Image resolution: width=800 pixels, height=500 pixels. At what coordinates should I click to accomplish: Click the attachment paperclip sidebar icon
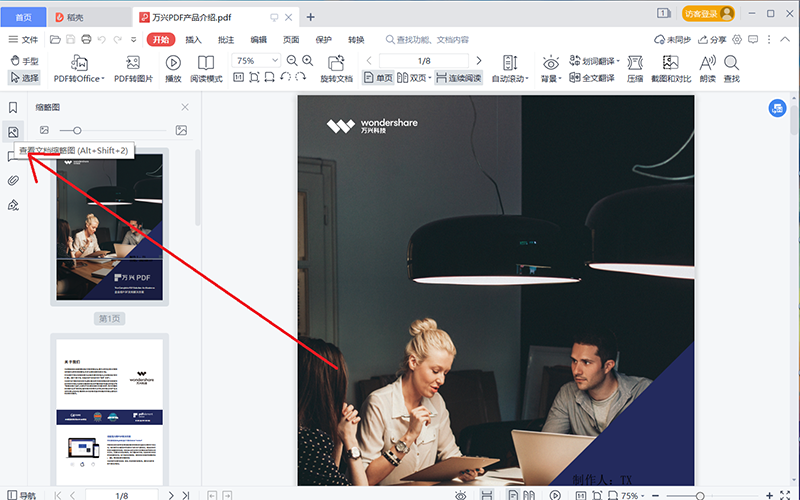point(13,181)
